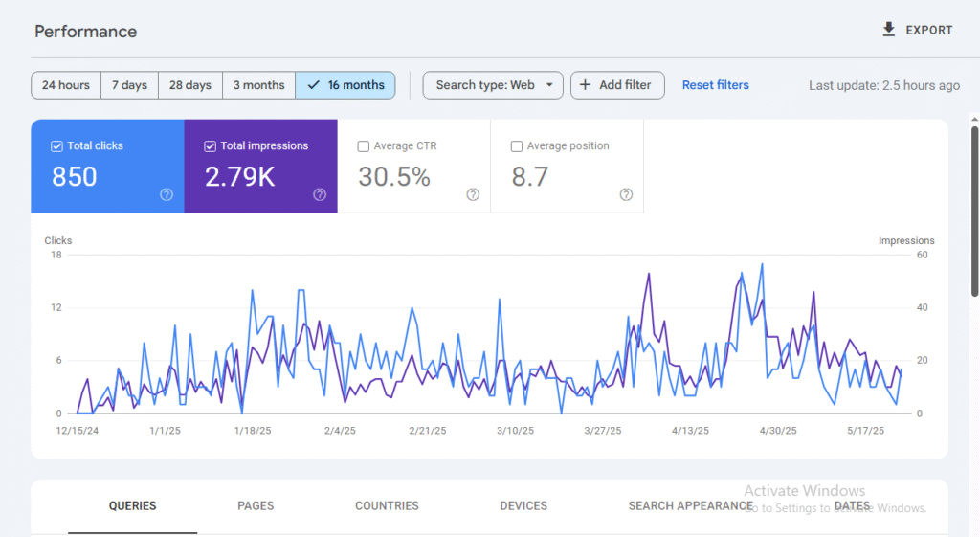Click help icon in Average position card

pyautogui.click(x=626, y=194)
